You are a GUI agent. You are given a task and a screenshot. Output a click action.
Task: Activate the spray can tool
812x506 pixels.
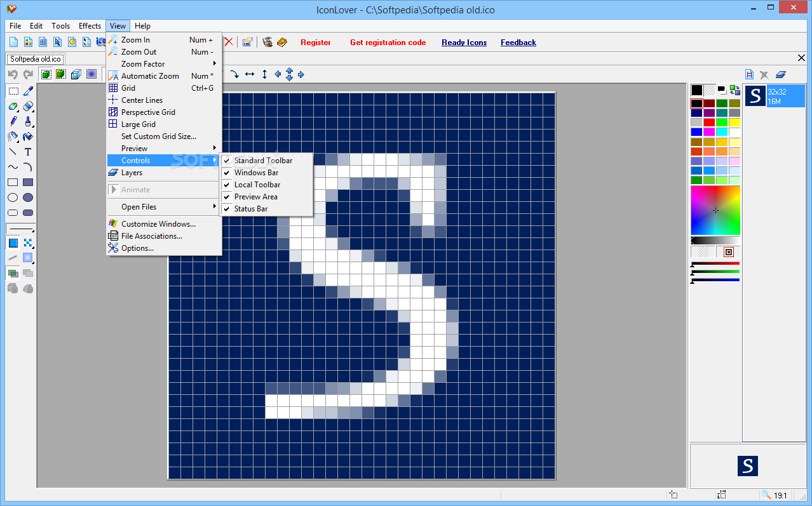(x=13, y=136)
